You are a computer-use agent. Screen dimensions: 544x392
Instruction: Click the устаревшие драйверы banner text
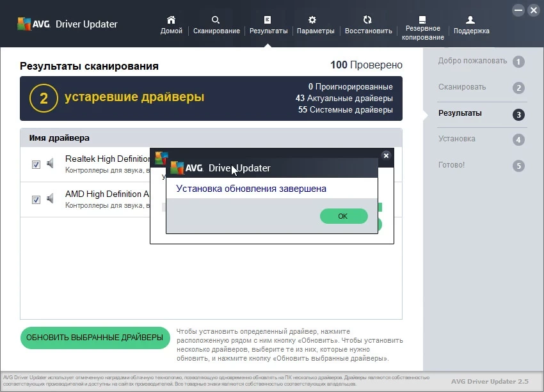pyautogui.click(x=134, y=97)
